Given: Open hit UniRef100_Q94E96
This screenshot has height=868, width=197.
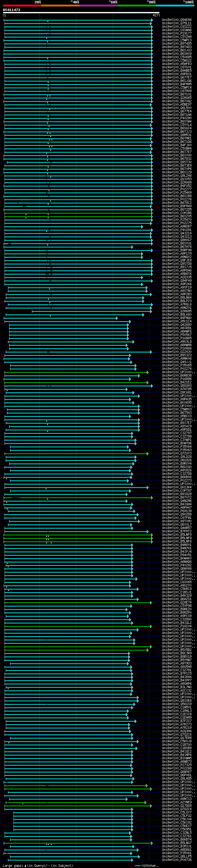Looking at the screenshot, I should point(177,20).
